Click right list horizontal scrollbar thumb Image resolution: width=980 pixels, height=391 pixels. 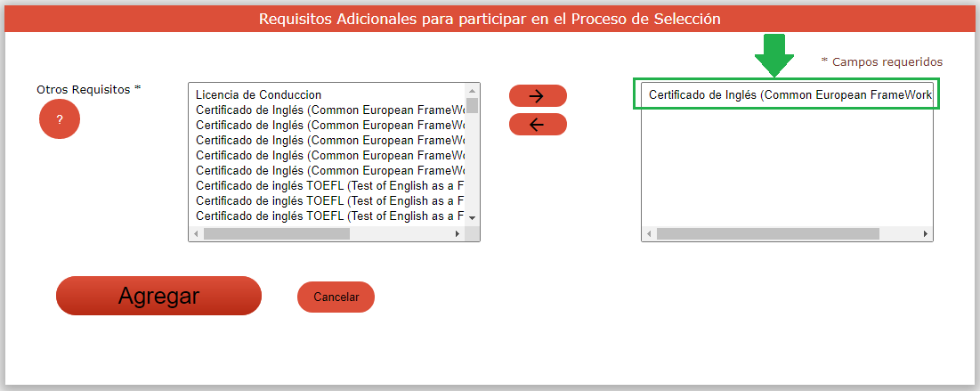pyautogui.click(x=767, y=233)
